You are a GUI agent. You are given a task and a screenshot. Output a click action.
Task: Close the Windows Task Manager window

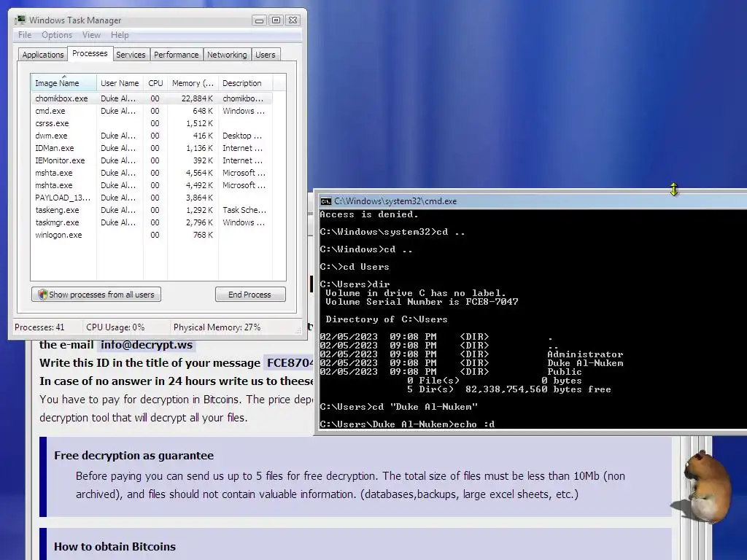(293, 20)
